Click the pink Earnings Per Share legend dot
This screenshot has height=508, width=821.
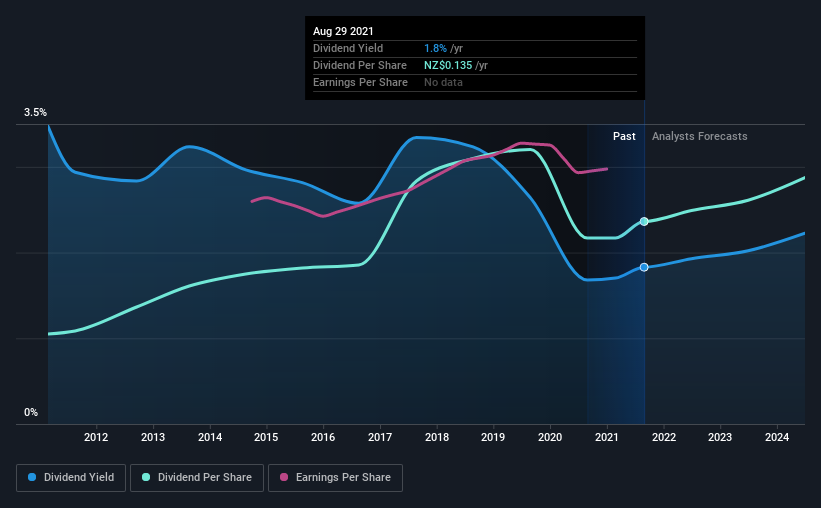coord(284,477)
